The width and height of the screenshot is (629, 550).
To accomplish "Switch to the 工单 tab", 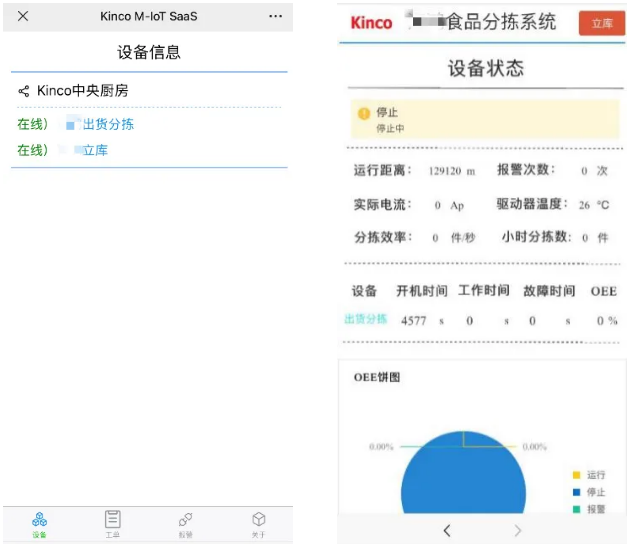I will tap(113, 519).
